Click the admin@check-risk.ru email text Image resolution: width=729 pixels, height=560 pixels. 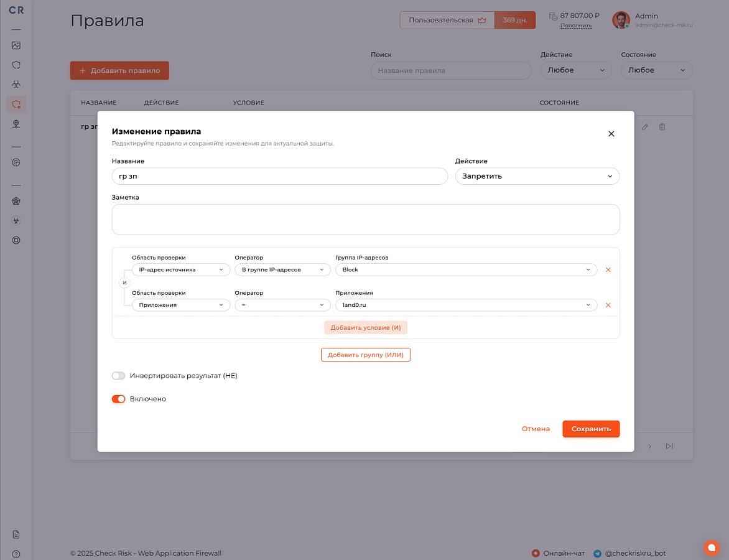pos(664,25)
